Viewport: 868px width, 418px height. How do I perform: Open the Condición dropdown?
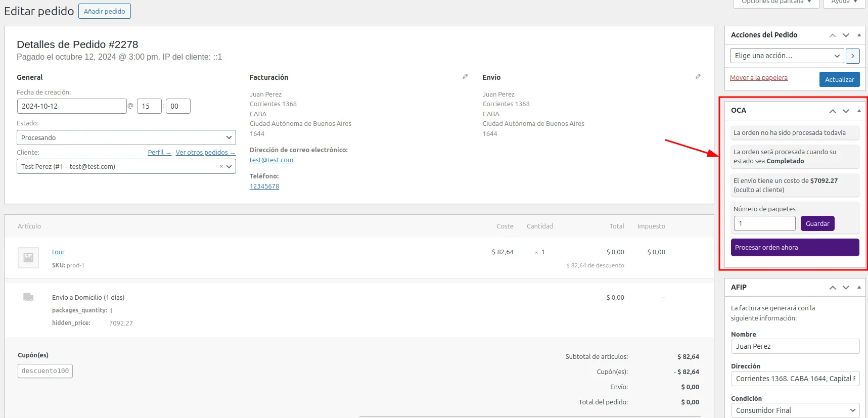pos(795,410)
